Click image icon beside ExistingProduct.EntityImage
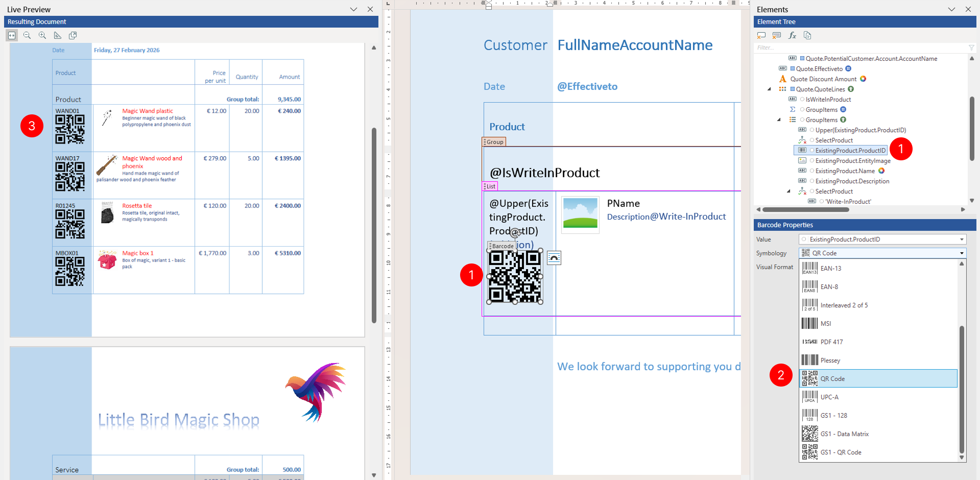This screenshot has height=480, width=980. point(802,160)
